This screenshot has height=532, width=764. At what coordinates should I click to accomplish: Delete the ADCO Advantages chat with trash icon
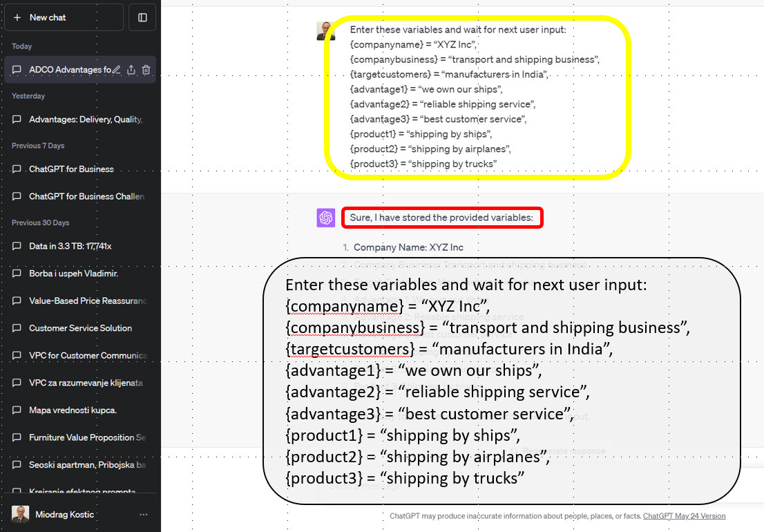pos(146,70)
